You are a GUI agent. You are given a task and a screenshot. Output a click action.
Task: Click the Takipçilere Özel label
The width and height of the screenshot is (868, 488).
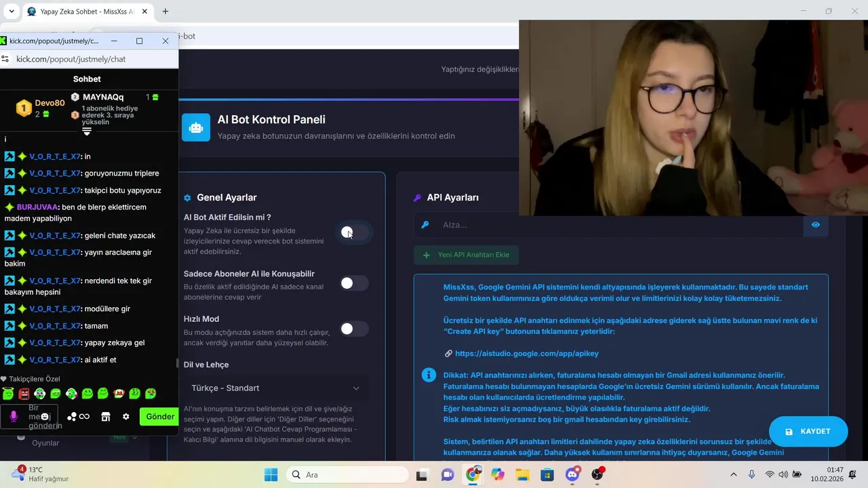point(35,379)
